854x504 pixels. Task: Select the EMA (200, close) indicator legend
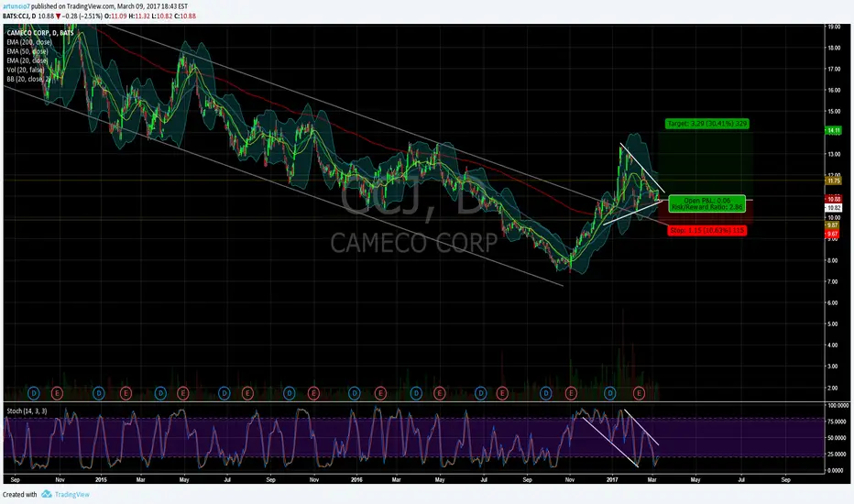(x=29, y=42)
